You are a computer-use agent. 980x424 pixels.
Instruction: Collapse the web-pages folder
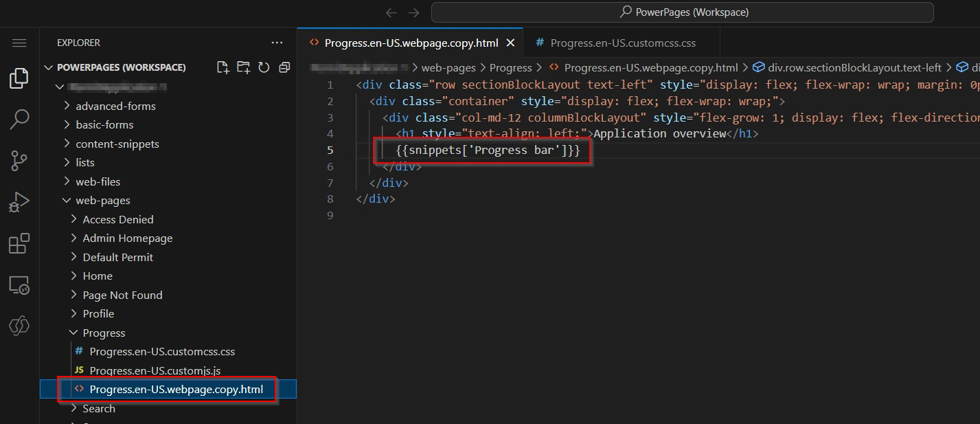pos(103,200)
